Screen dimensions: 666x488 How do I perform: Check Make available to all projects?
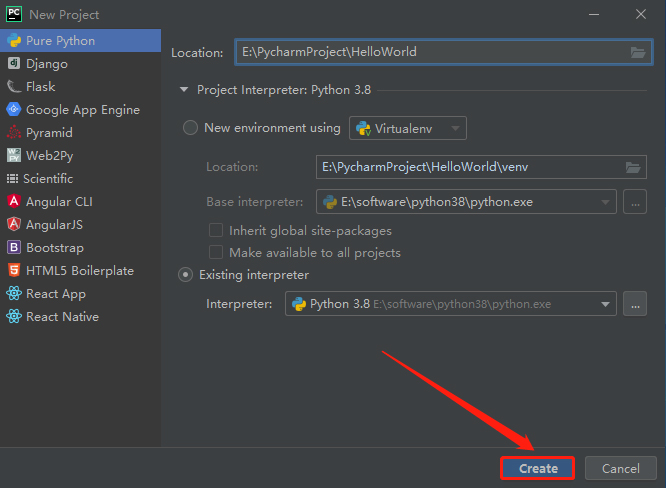click(x=216, y=252)
